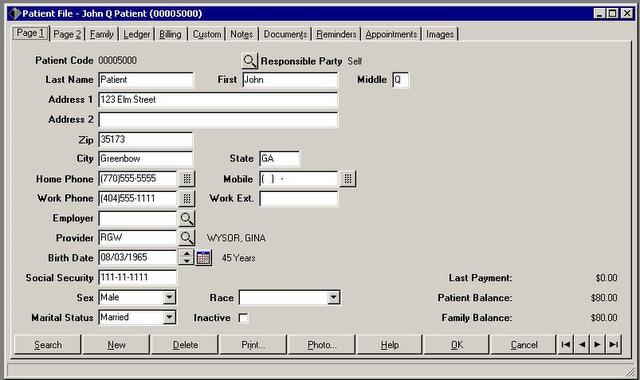Open the Reminders tab
The image size is (640, 380).
[x=336, y=34]
